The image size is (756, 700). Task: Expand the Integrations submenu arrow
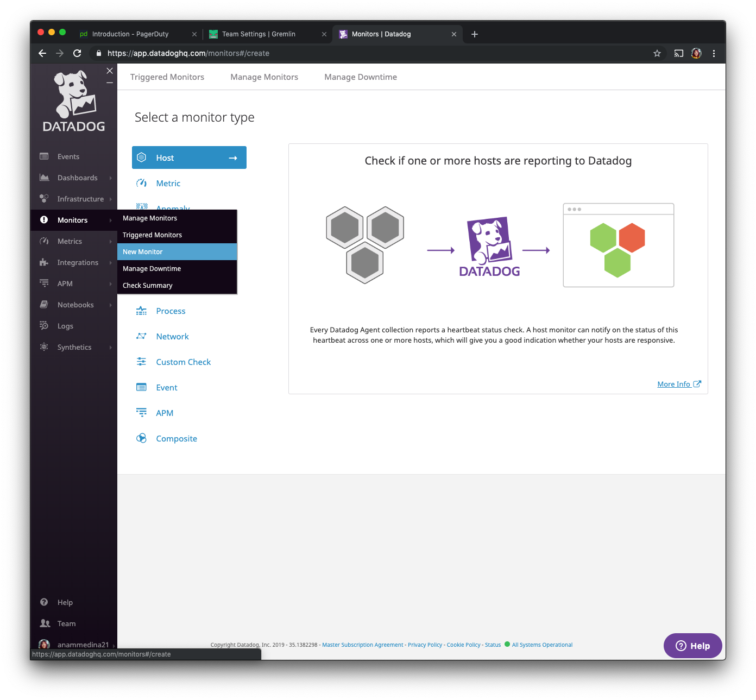click(110, 262)
